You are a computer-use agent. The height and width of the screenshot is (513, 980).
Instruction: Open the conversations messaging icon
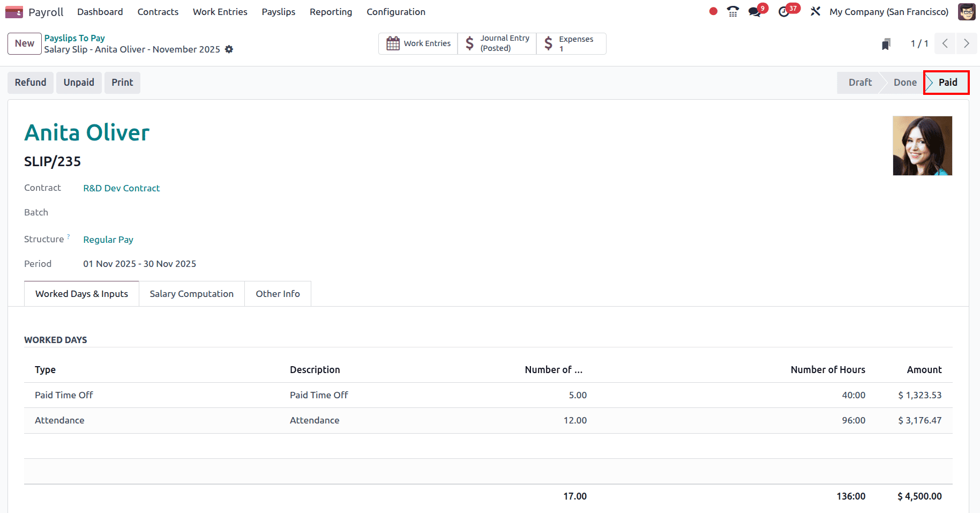[755, 11]
